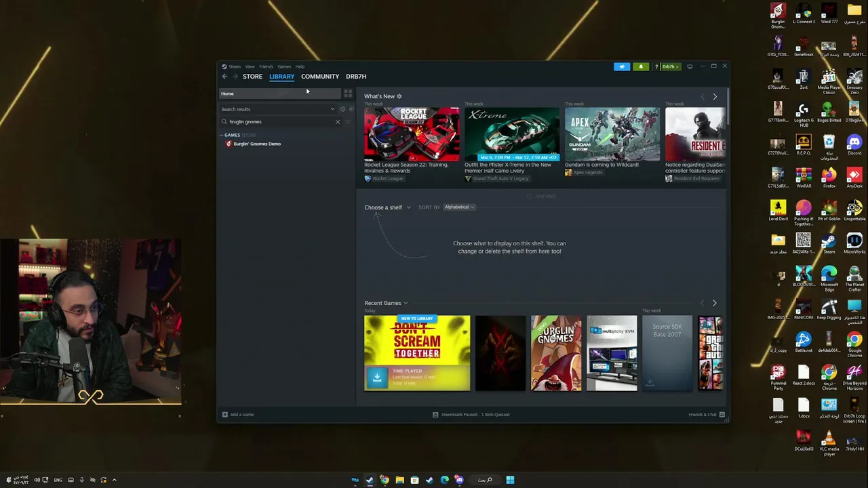Viewport: 868px width, 488px height.
Task: Open Windows Start button on taskbar
Action: pyautogui.click(x=510, y=480)
